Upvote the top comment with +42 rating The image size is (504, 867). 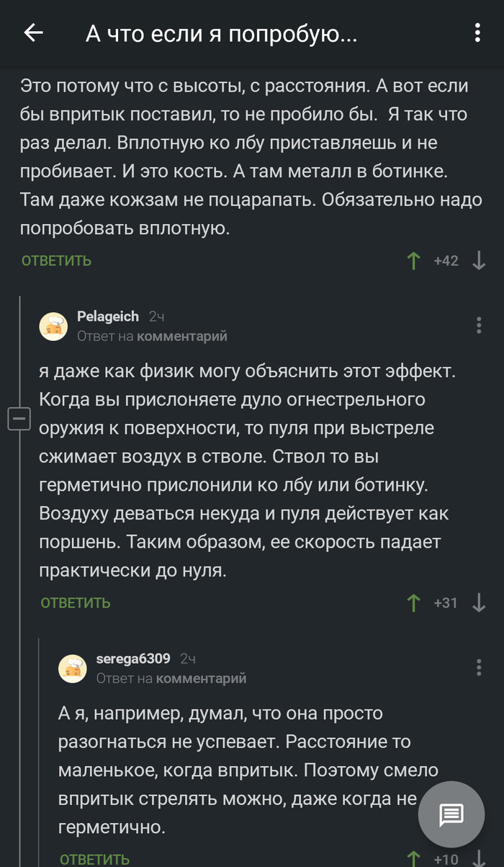click(413, 261)
